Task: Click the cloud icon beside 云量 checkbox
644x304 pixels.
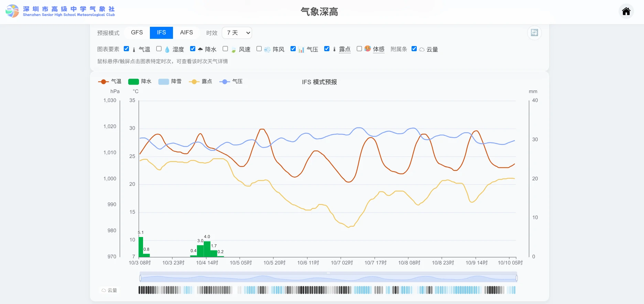Action: 422,49
